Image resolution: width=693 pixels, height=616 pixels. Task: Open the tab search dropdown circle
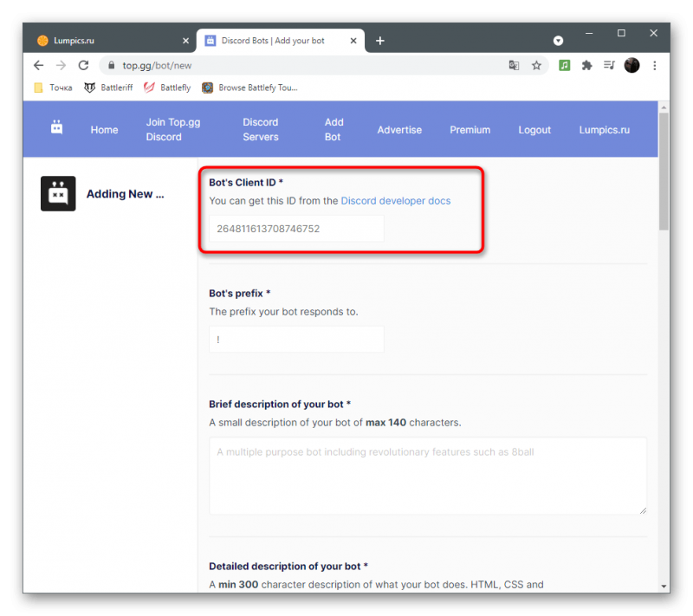click(x=558, y=41)
